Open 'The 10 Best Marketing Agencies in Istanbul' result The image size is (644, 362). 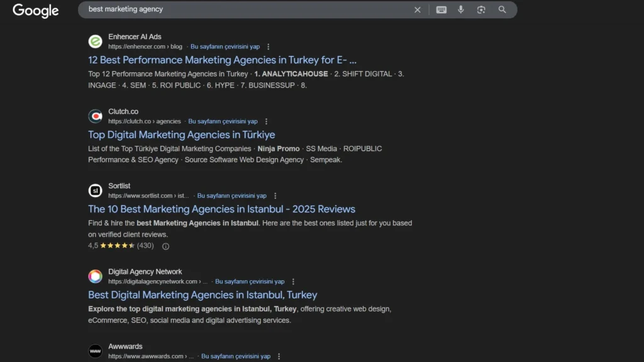coord(222,209)
